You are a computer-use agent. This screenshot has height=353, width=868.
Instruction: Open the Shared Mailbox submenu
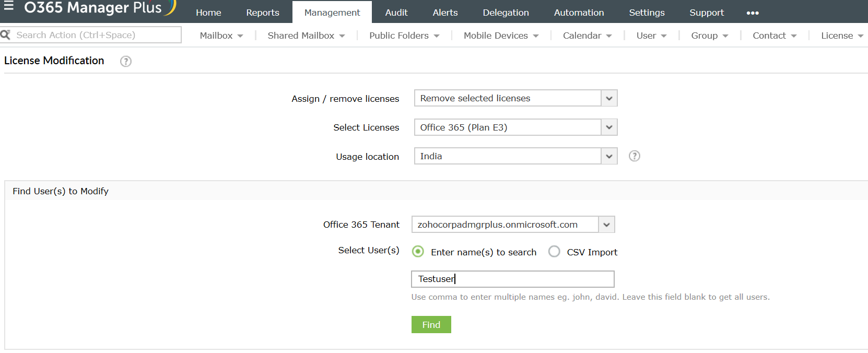pos(306,36)
